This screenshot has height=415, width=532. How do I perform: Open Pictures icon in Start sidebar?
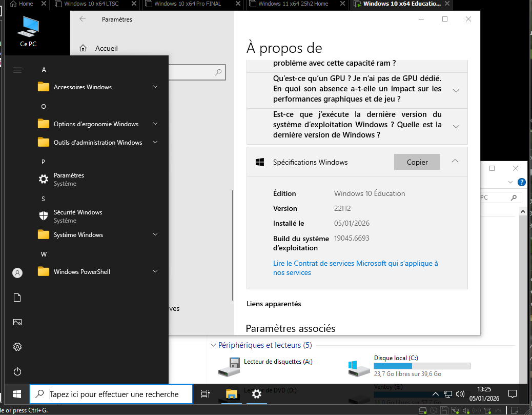click(17, 322)
